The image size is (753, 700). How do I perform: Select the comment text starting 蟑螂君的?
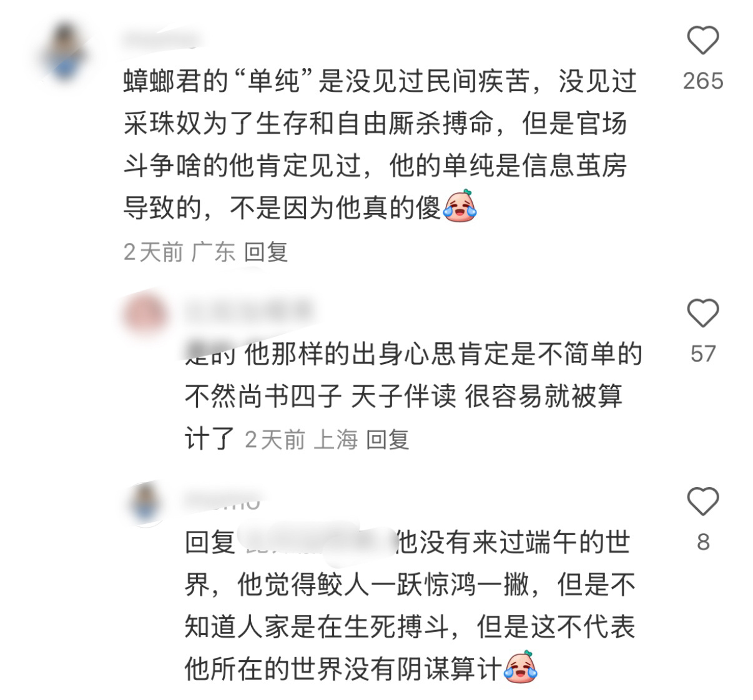[x=380, y=145]
